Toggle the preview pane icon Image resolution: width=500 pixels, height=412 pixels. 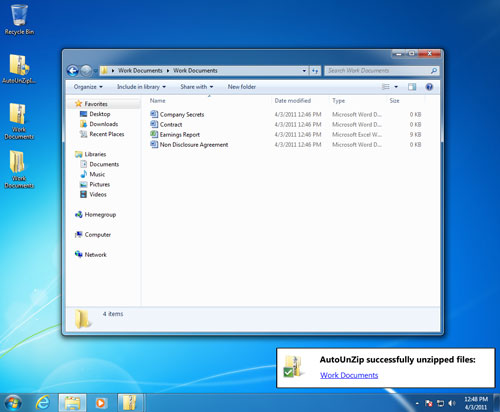(412, 87)
